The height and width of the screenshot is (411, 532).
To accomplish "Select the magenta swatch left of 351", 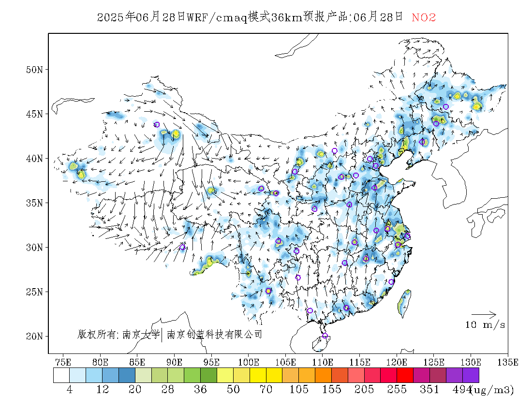I will [x=422, y=375].
